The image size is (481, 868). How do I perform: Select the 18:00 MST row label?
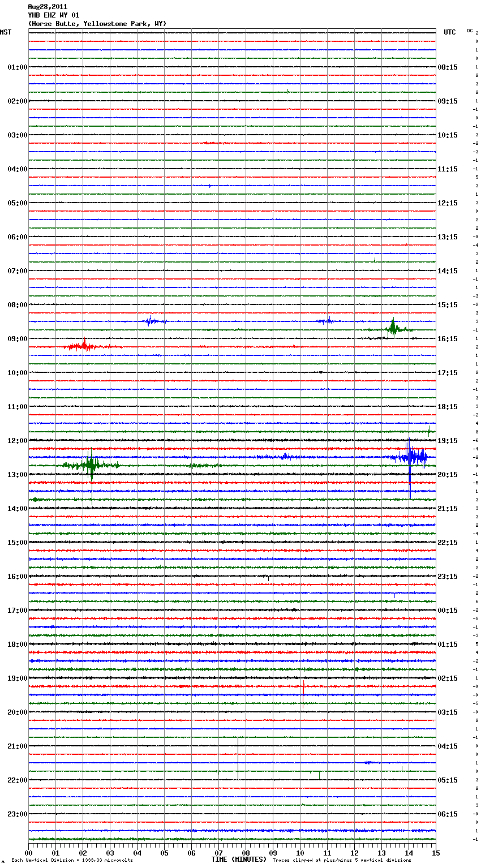[x=17, y=644]
